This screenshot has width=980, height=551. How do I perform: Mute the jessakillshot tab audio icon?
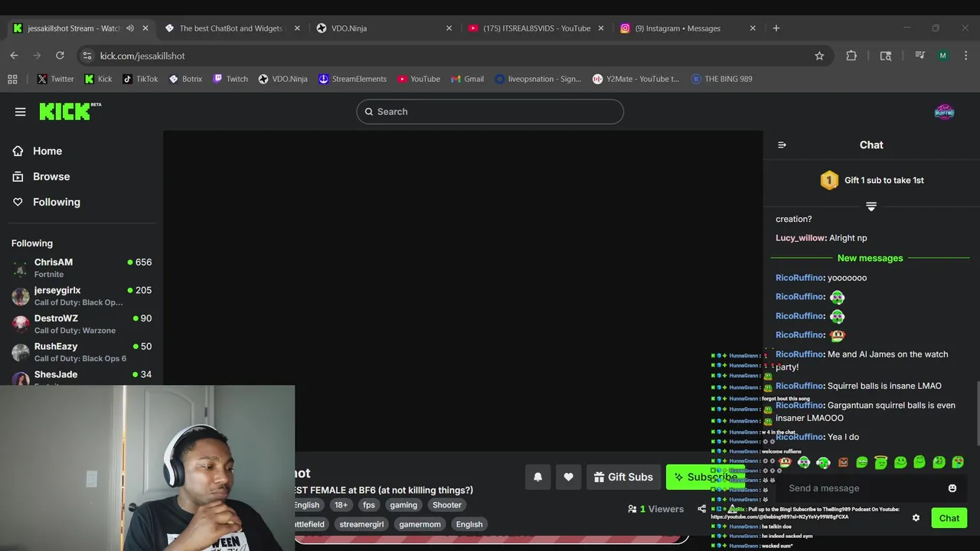click(x=130, y=28)
